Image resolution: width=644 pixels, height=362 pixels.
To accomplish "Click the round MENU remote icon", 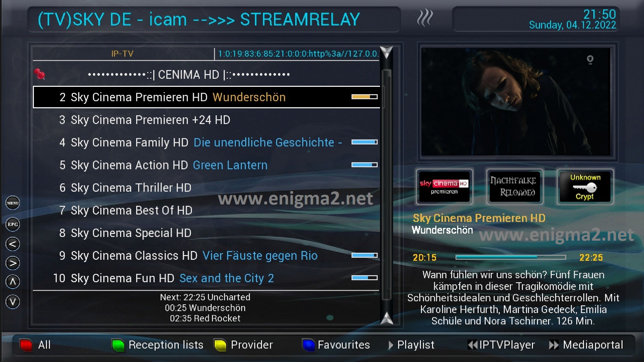I will (x=13, y=203).
